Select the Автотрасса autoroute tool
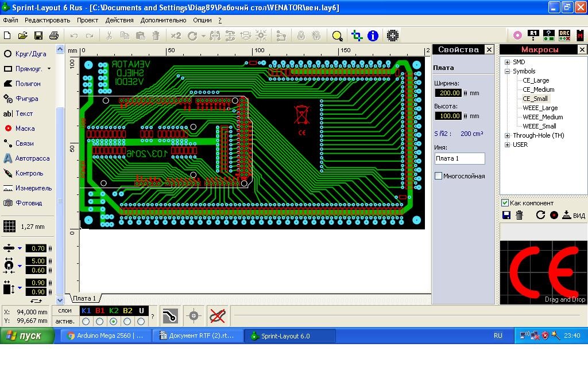The width and height of the screenshot is (588, 390). point(26,158)
